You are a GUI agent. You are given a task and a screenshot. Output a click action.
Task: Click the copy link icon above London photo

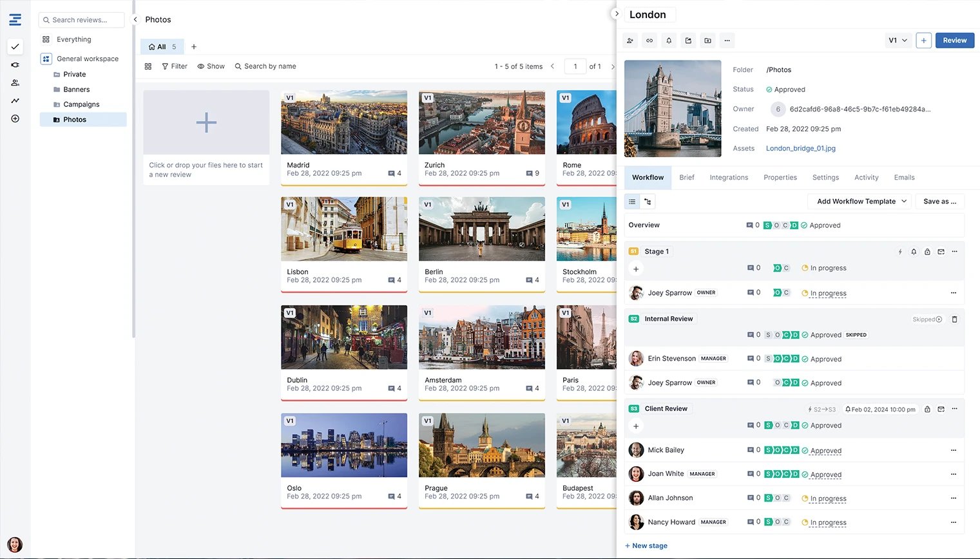[649, 40]
